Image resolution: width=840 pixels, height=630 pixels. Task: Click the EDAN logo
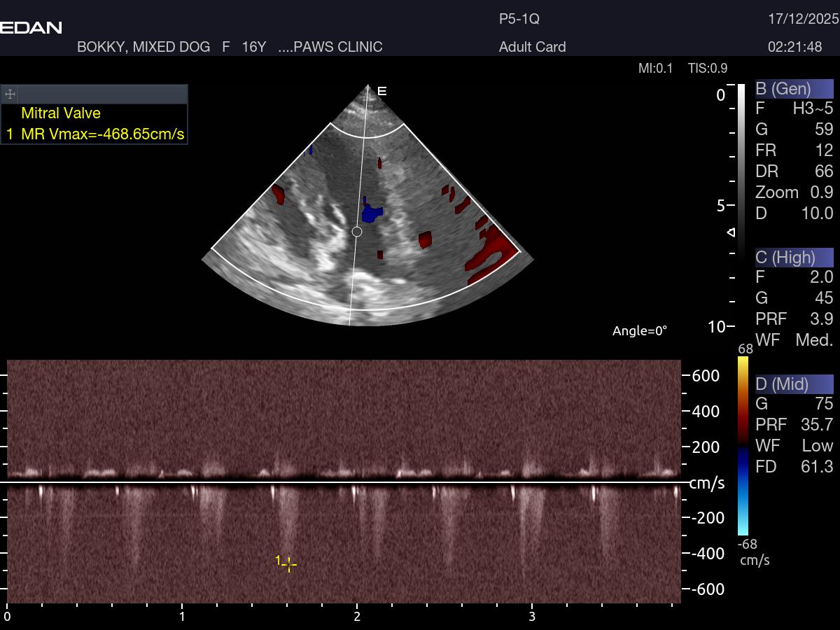point(31,28)
